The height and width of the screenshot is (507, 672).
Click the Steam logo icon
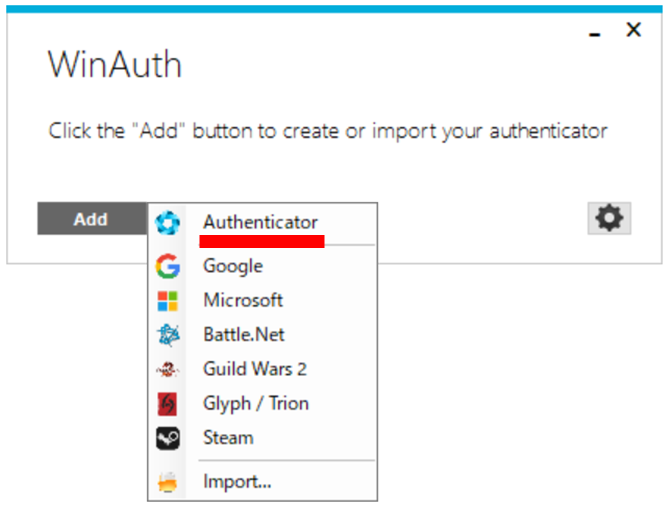tap(168, 438)
